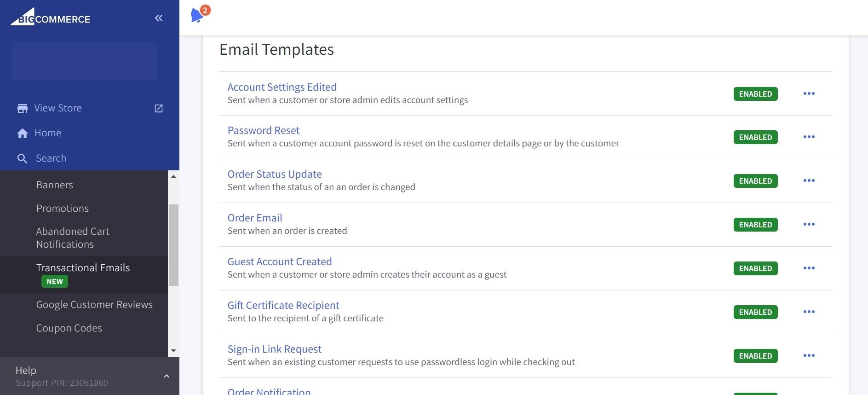Click the Home house icon
This screenshot has width=868, height=395.
pos(22,133)
